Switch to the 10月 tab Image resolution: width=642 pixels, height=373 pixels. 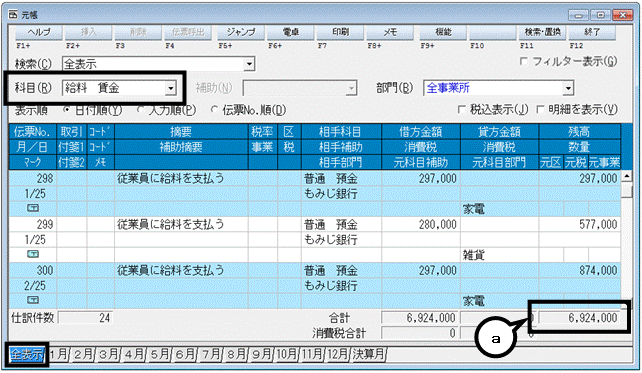point(287,355)
